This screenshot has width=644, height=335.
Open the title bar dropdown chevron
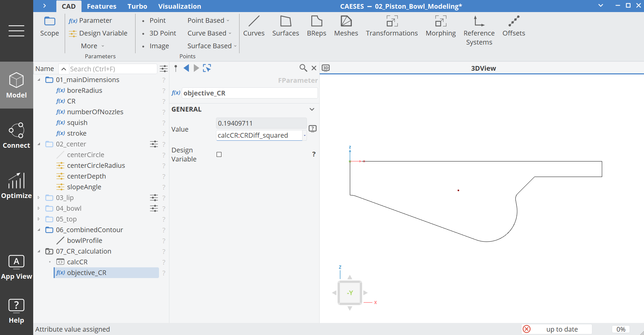click(601, 5)
